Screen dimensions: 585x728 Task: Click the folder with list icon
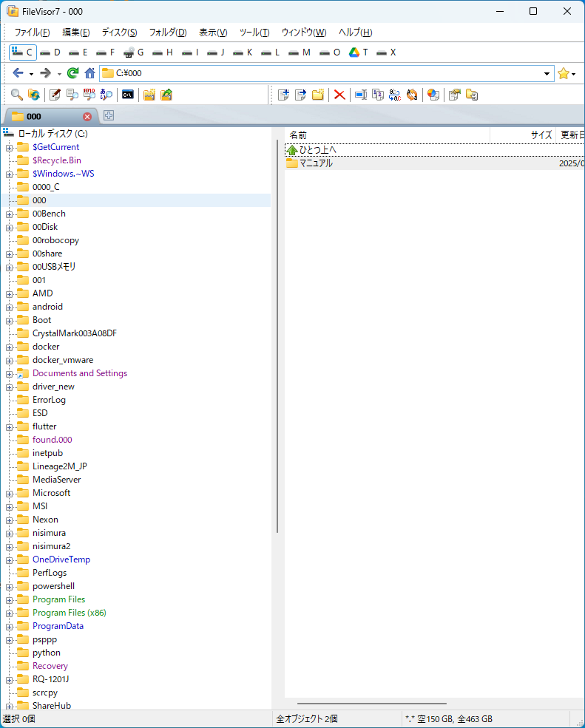472,95
